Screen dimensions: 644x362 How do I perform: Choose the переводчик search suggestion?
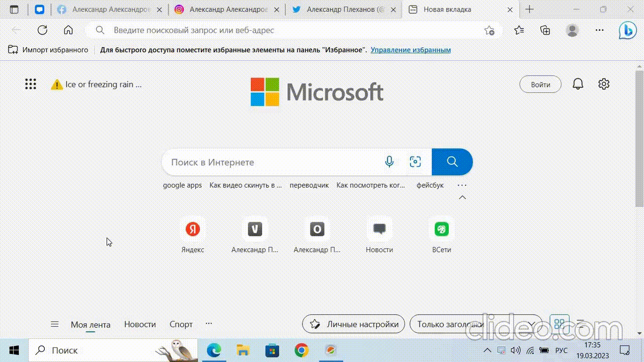pos(309,185)
